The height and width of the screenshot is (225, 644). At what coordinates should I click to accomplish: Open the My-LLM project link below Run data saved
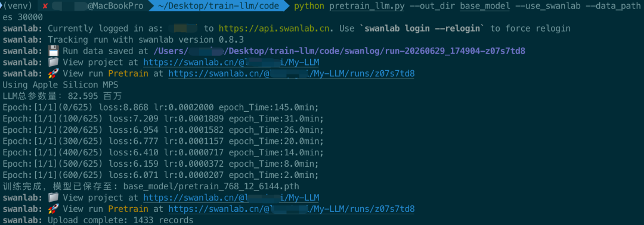coord(231,62)
